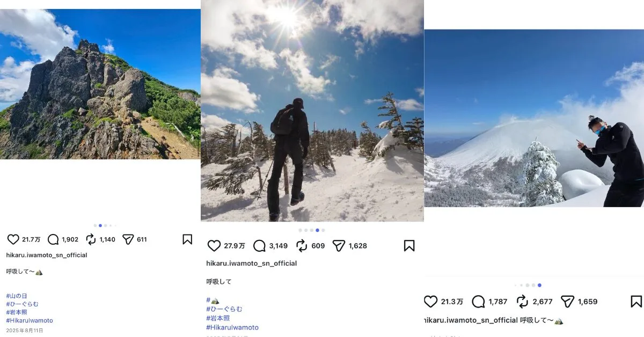
Task: Bookmark the rocky mountain peak post
Action: [x=187, y=239]
